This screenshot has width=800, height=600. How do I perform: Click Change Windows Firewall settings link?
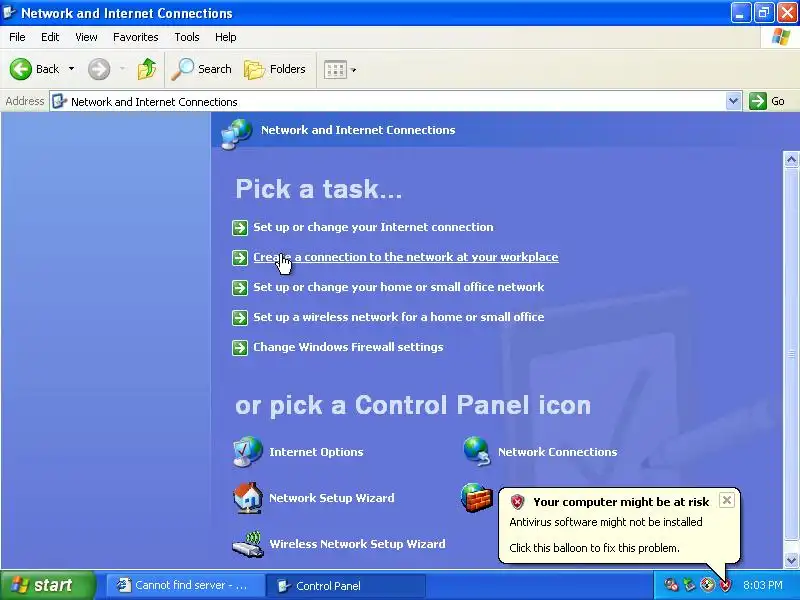pos(348,347)
